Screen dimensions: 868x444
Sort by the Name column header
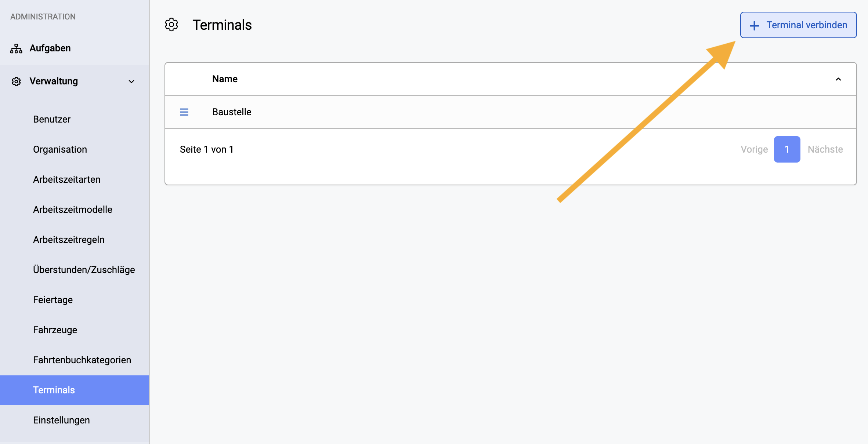(225, 79)
